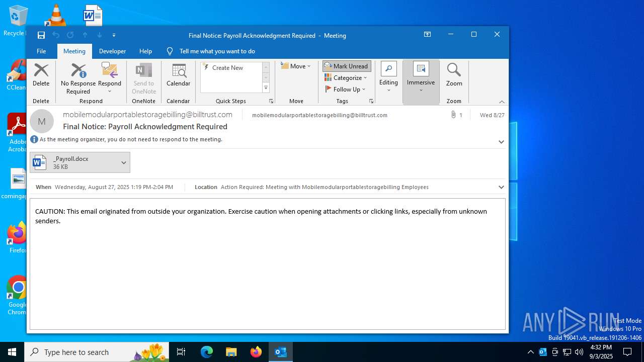Click the Ribbon Display Options icon
Viewport: 644px width, 362px height.
427,35
